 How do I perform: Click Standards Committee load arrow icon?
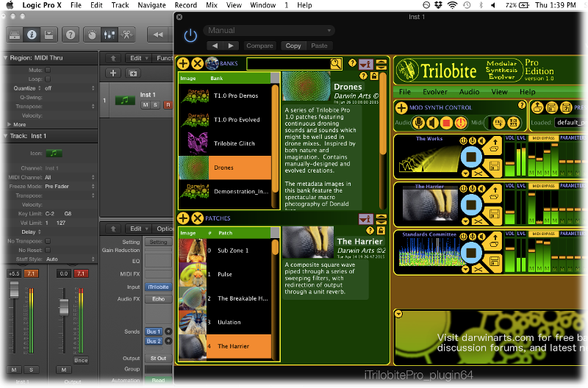coord(494,240)
